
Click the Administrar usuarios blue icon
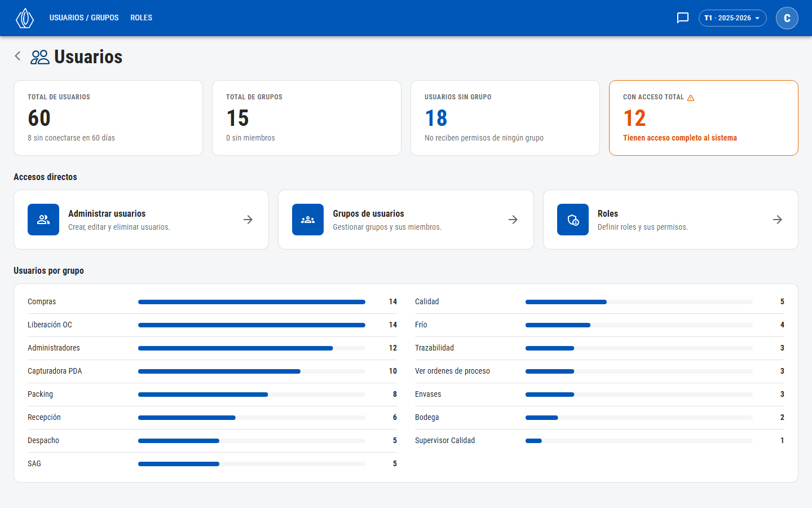coord(43,220)
